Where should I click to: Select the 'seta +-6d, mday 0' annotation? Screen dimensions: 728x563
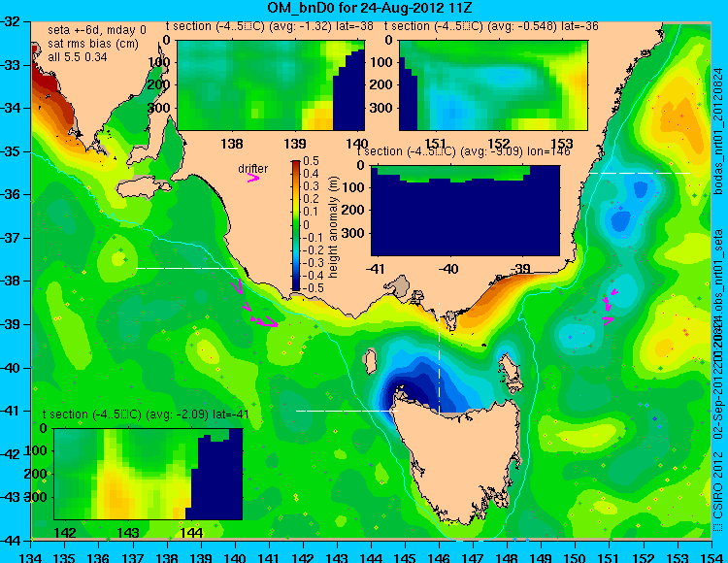tap(96, 30)
